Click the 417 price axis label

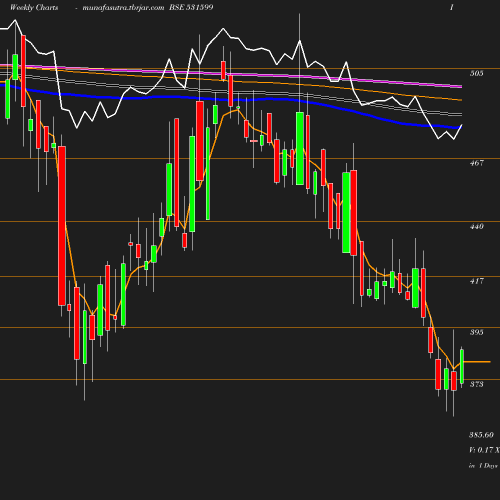pos(476,281)
